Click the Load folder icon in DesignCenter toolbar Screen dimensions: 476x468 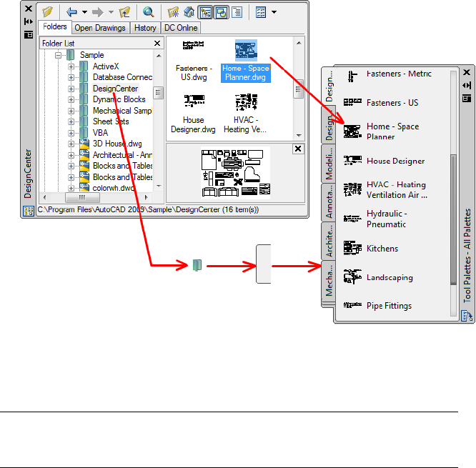[47, 12]
